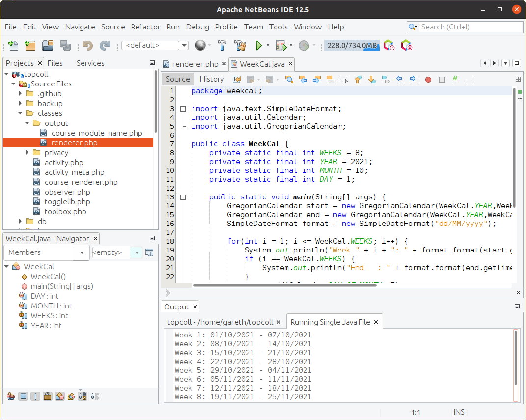This screenshot has width=526, height=420.
Task: Click the Redo toolbar icon
Action: pyautogui.click(x=105, y=45)
